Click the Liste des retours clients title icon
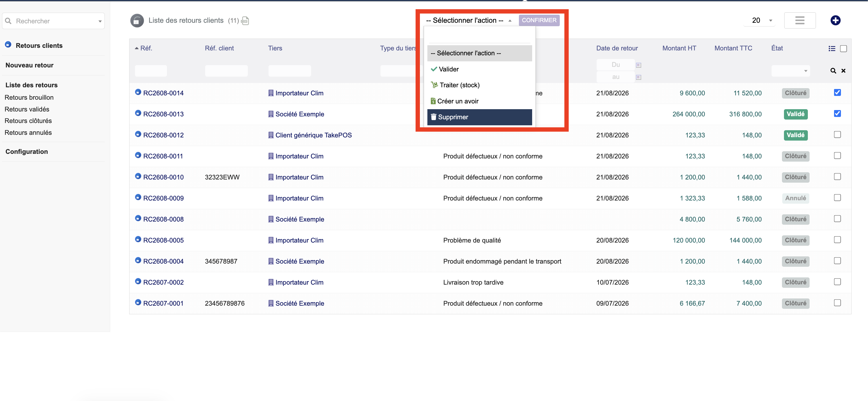 click(137, 20)
